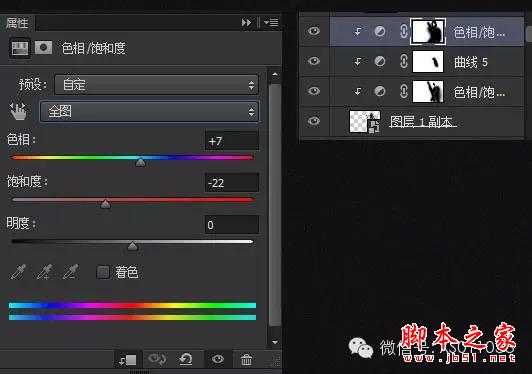532x374 pixels.
Task: Select the mask thumbnail of 曲线 5 layer
Action: [x=428, y=61]
